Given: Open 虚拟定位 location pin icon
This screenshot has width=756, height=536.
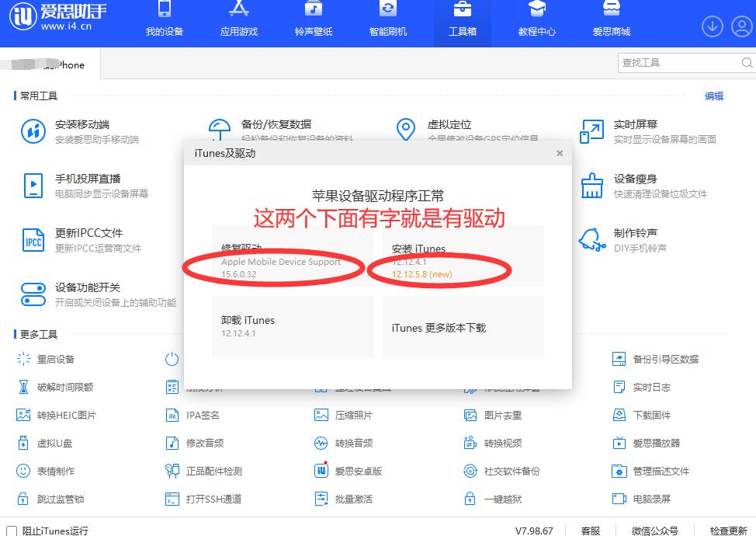Looking at the screenshot, I should [x=405, y=129].
